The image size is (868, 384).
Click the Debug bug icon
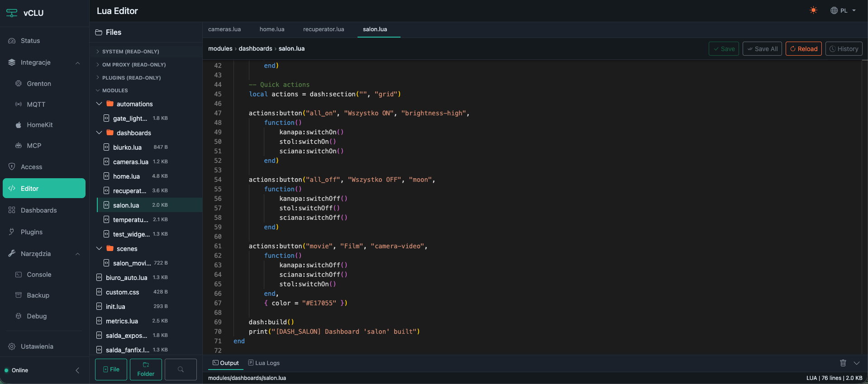19,316
